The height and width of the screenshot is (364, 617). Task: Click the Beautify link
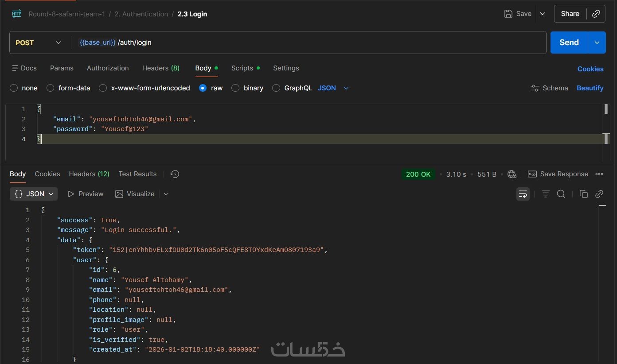(x=590, y=88)
